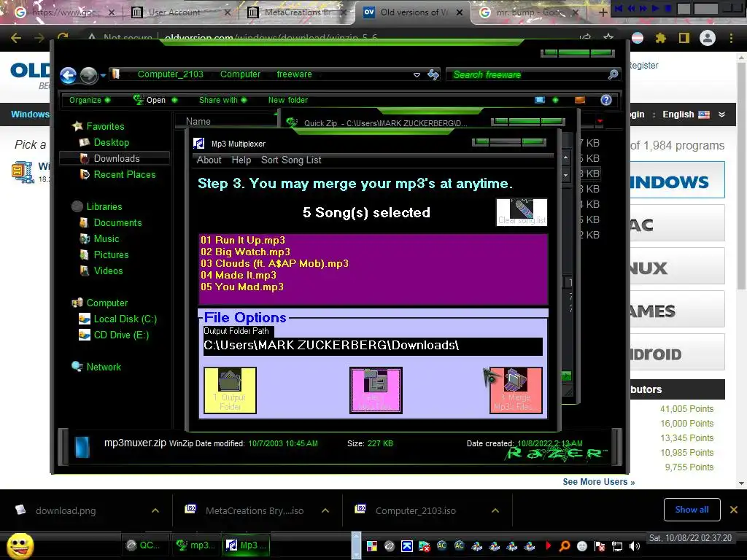Switch to the mr. bump Google tab

coord(530,12)
